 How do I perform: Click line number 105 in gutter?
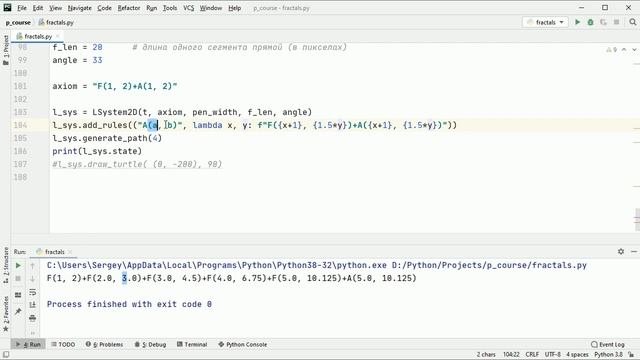(20, 138)
